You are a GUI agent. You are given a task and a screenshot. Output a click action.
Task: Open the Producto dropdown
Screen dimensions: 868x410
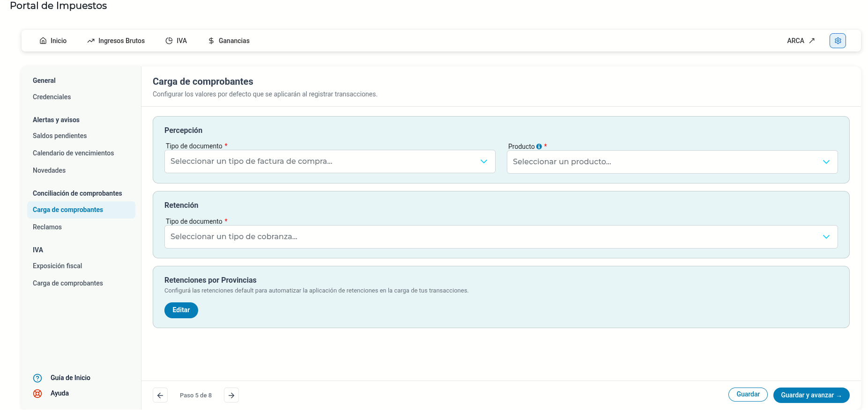[672, 162]
